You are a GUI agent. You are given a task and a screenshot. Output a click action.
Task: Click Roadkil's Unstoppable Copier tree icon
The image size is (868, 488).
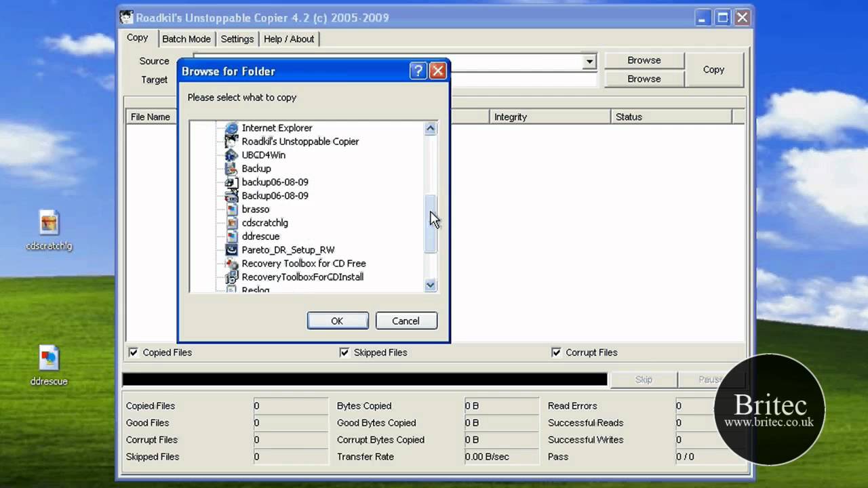click(x=231, y=141)
